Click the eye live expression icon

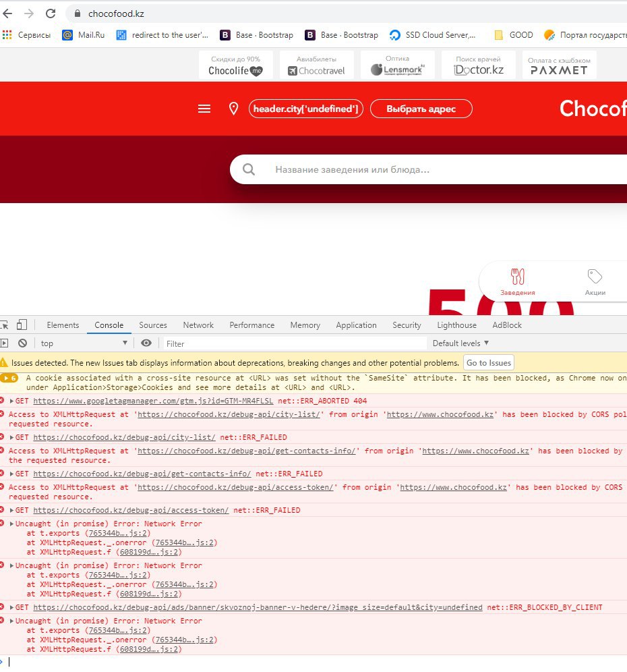pyautogui.click(x=146, y=343)
